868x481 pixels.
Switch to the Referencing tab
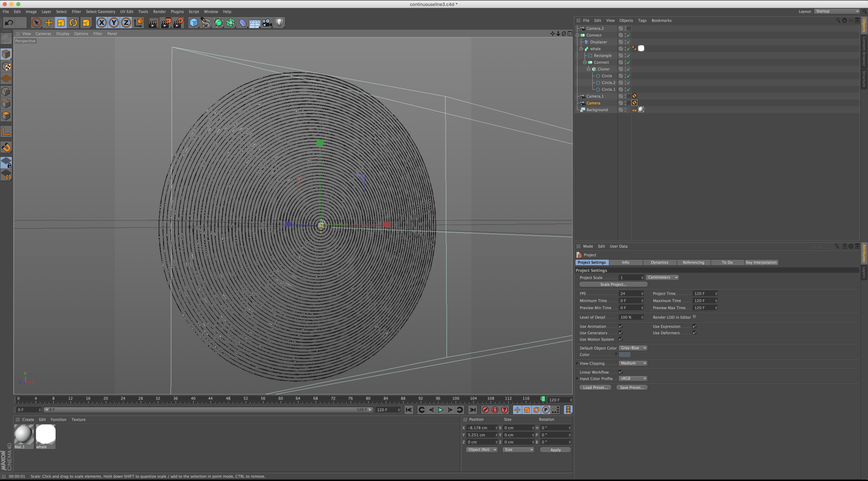point(693,262)
